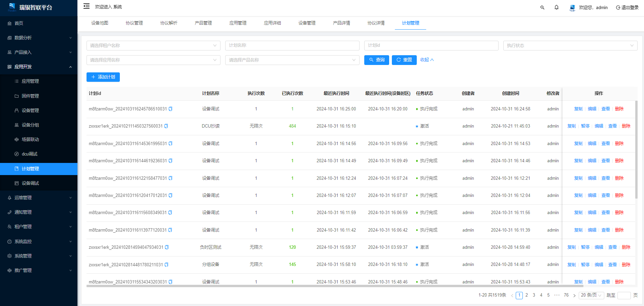Copy plan id of DCU抄读 row icon

click(166, 126)
